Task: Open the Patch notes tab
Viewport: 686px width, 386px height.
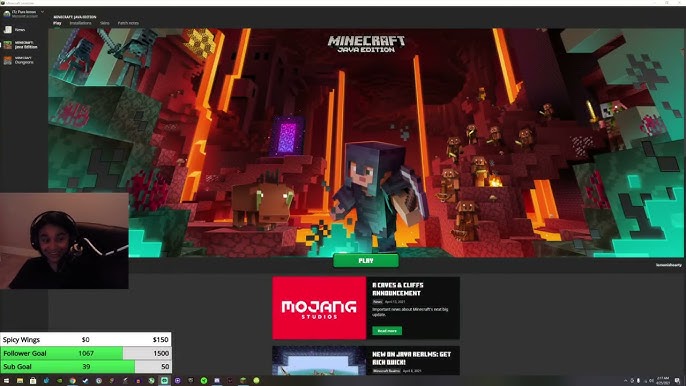Action: coord(128,23)
